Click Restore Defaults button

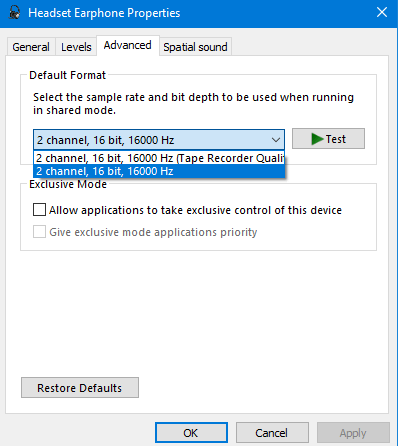(80, 388)
